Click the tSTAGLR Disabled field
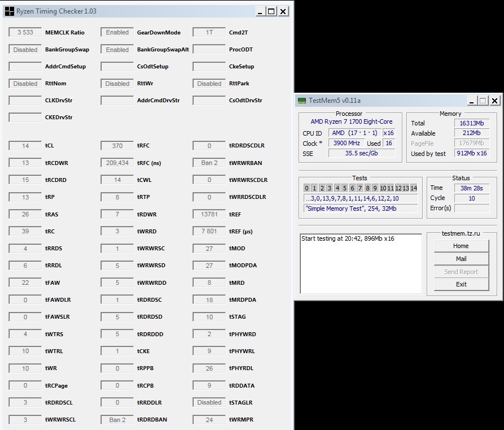Screen dimensions: 504x430 209,403
